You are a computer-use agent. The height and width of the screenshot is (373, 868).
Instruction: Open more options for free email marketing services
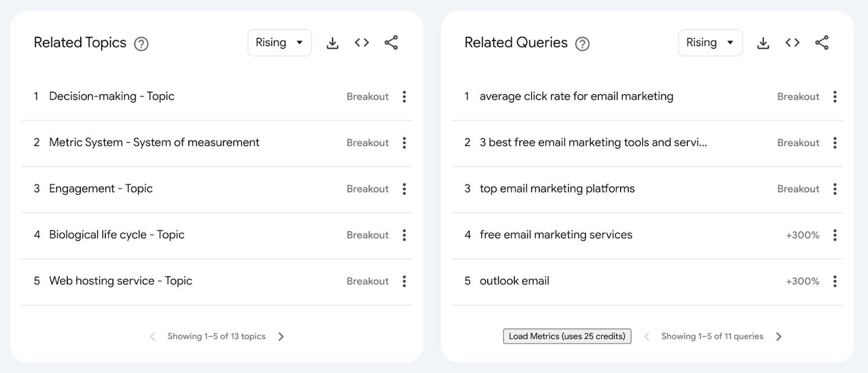[835, 235]
